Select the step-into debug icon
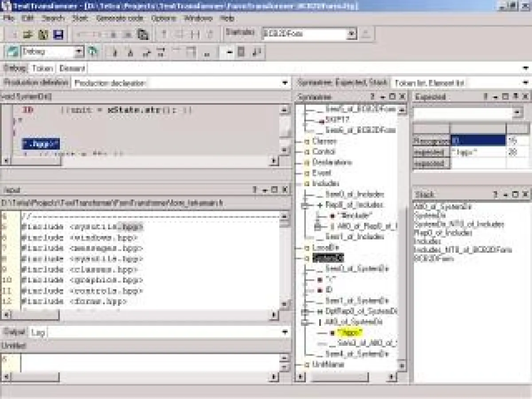Image resolution: width=532 pixels, height=399 pixels. coord(114,52)
